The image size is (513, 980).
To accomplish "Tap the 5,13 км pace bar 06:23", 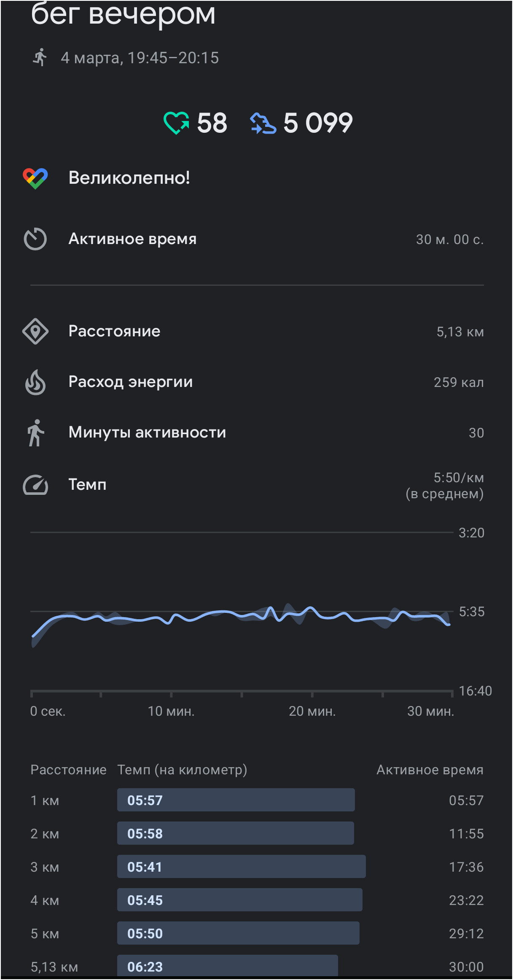I will pos(227,966).
